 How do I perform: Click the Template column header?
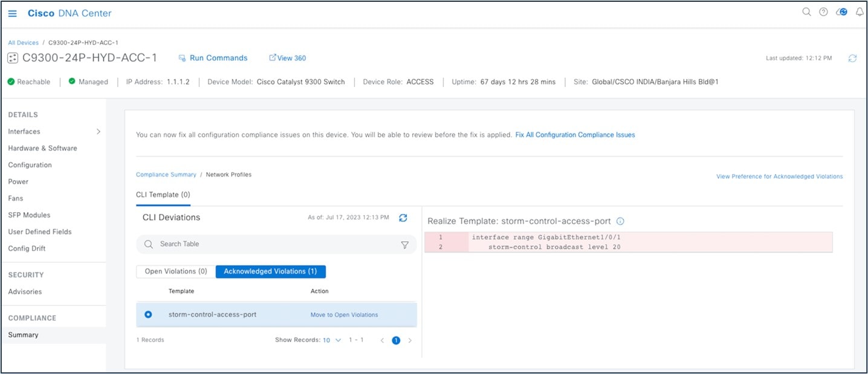(181, 291)
